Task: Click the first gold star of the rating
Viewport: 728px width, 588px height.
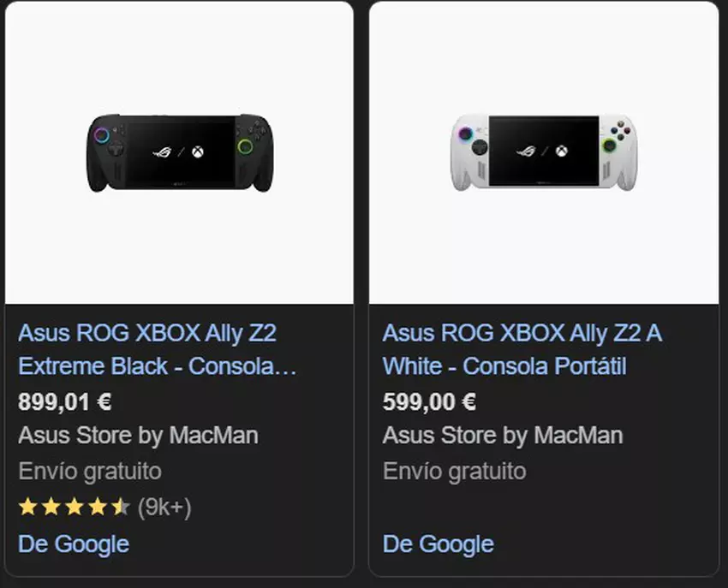Action: point(26,506)
